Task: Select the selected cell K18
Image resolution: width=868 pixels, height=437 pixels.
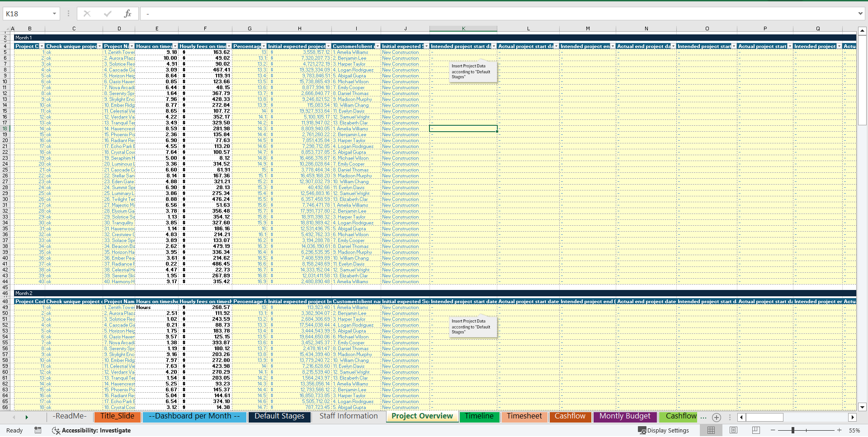Action: (x=463, y=128)
